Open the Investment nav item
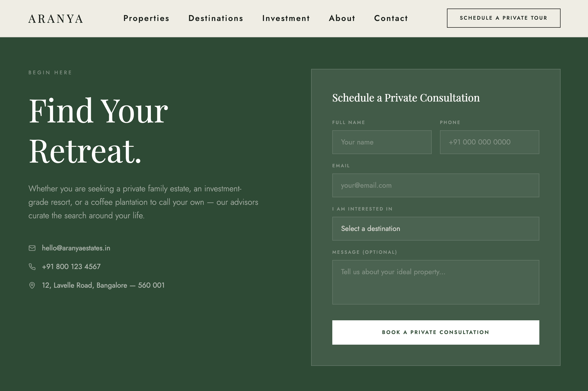 tap(286, 18)
